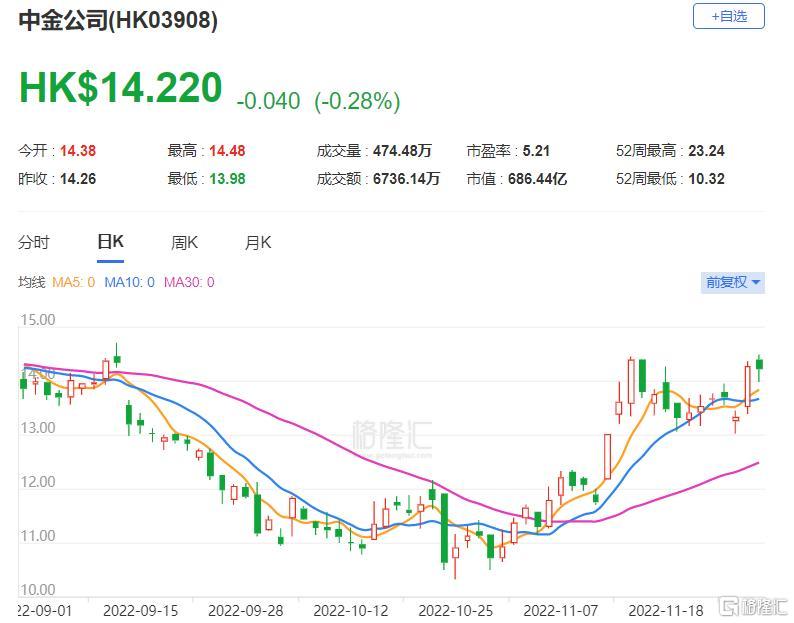Click the 15.00 price axis label
The height and width of the screenshot is (623, 794).
click(x=37, y=320)
